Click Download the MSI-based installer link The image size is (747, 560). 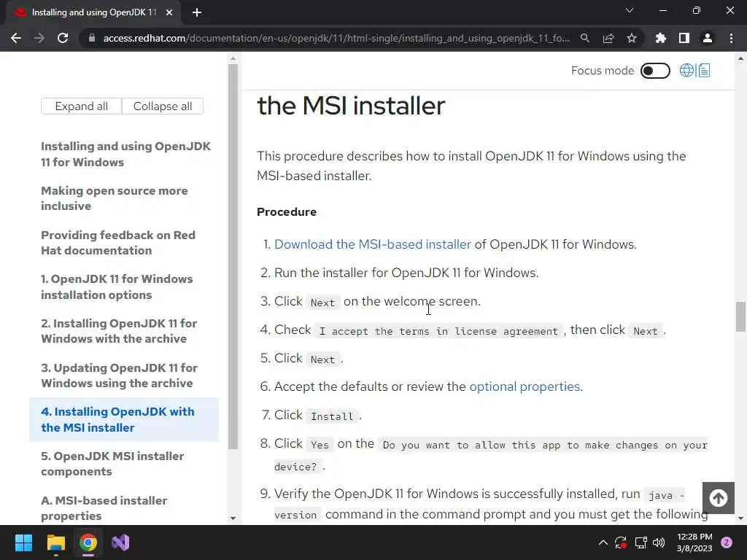[373, 244]
